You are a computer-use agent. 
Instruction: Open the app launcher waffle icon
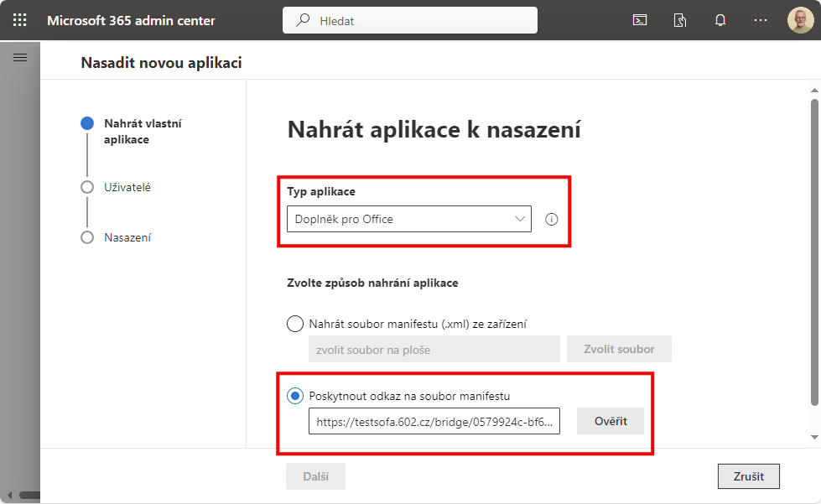coord(20,20)
